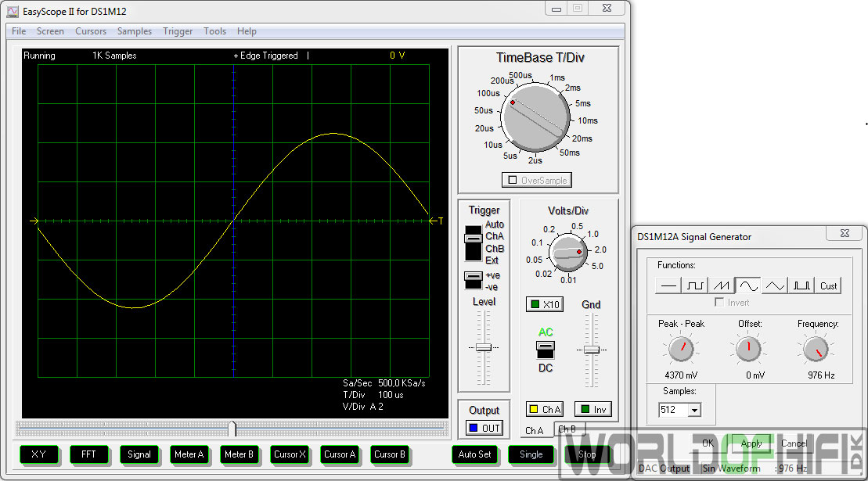Toggle the AC/DC coupling switch
This screenshot has width=868, height=481.
[546, 350]
